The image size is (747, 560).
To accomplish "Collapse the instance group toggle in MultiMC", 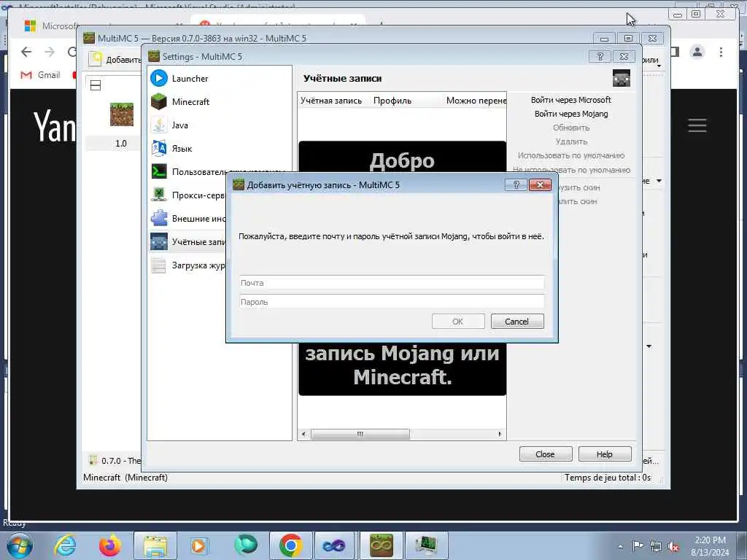I will point(96,86).
